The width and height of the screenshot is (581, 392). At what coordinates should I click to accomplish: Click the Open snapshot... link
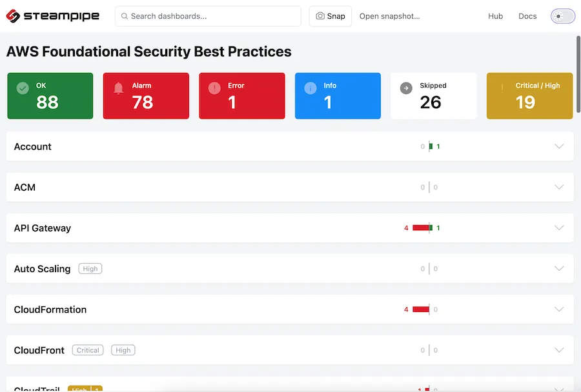[389, 16]
